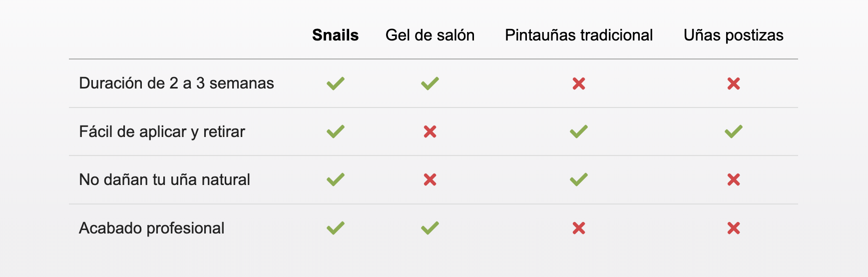
Task: Click Pintauñas tradicional checkmark in No dañan row
Action: point(579,179)
